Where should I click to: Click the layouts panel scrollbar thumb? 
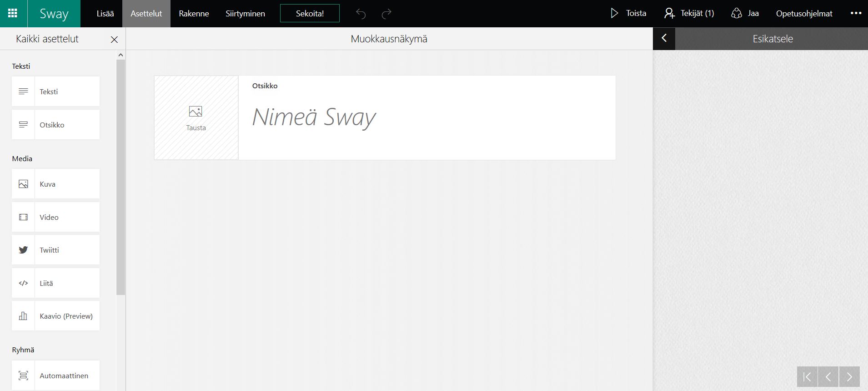click(x=120, y=178)
